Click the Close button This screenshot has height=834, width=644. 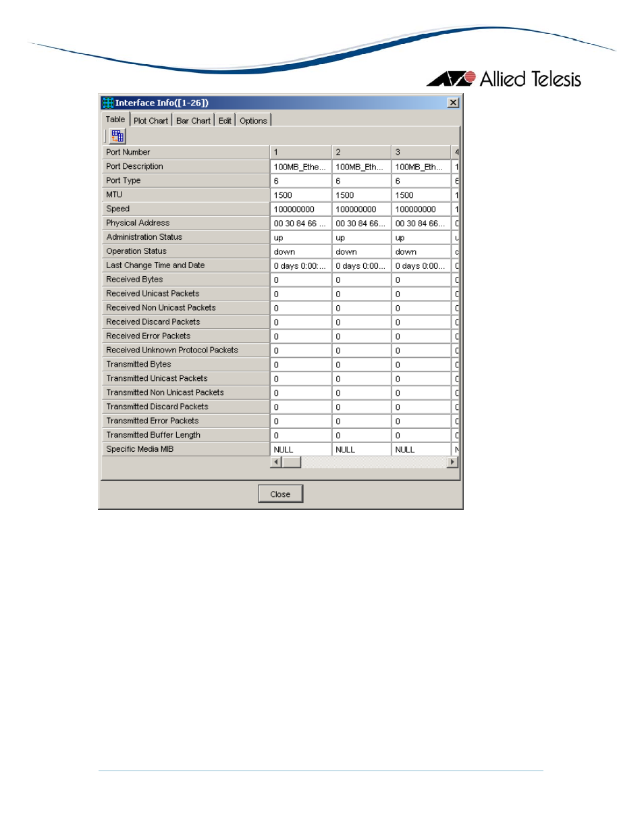(280, 494)
